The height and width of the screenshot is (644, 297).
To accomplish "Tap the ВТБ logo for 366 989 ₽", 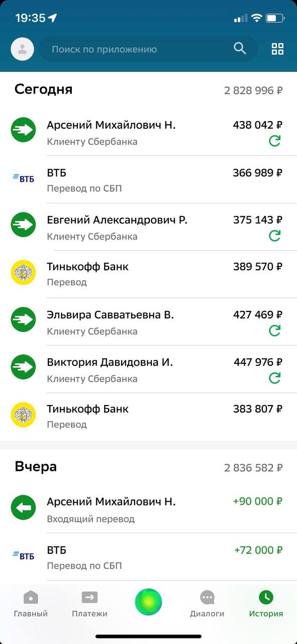I will click(23, 178).
